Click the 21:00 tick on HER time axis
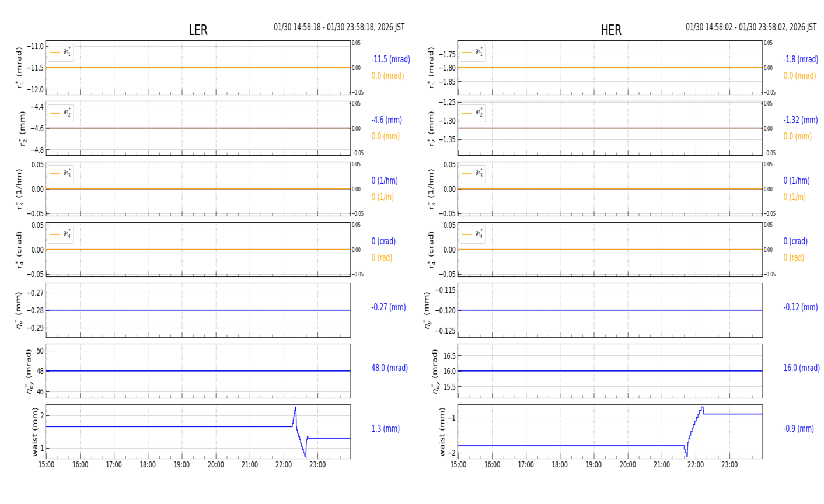The image size is (824, 504). pyautogui.click(x=662, y=465)
